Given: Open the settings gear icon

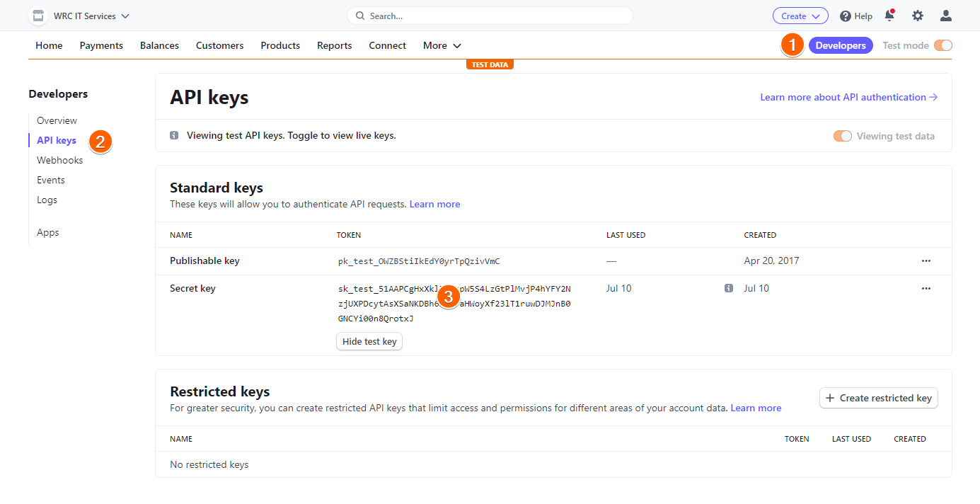Looking at the screenshot, I should pyautogui.click(x=918, y=16).
